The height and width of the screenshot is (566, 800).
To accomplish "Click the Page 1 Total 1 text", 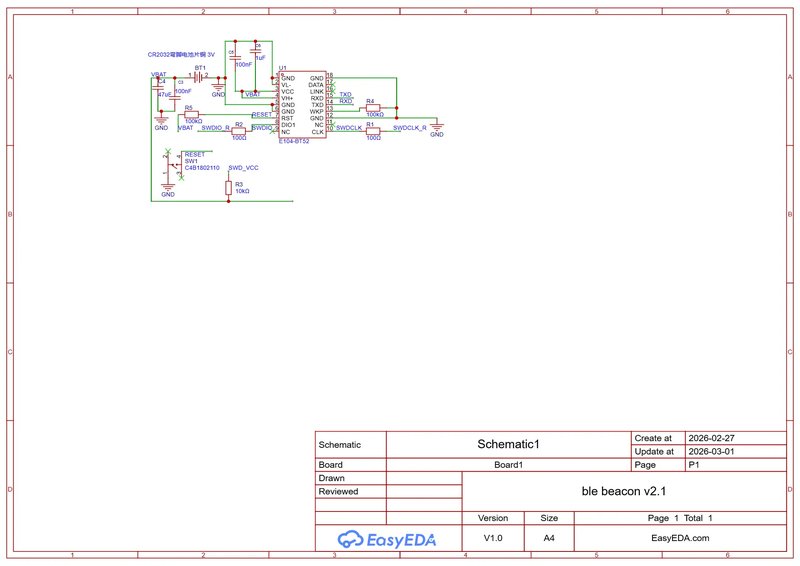I will pyautogui.click(x=680, y=518).
